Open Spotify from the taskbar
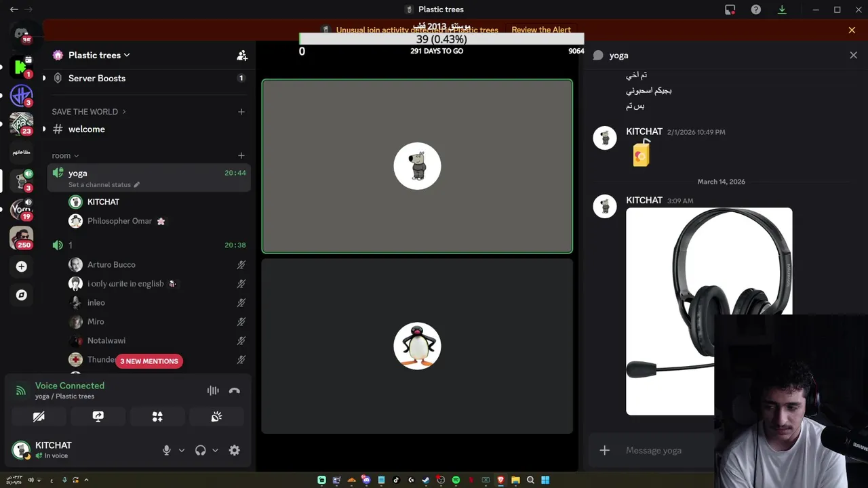Viewport: 868px width, 488px height. click(x=456, y=480)
